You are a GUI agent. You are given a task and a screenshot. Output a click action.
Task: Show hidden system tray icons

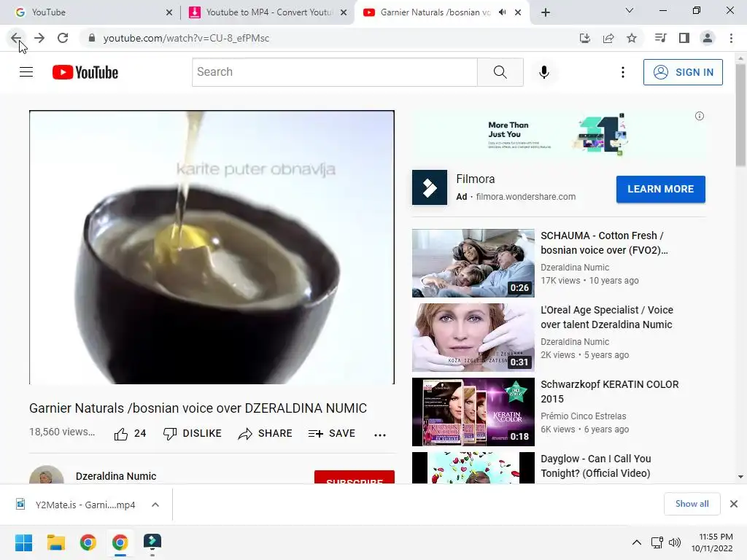pos(636,542)
